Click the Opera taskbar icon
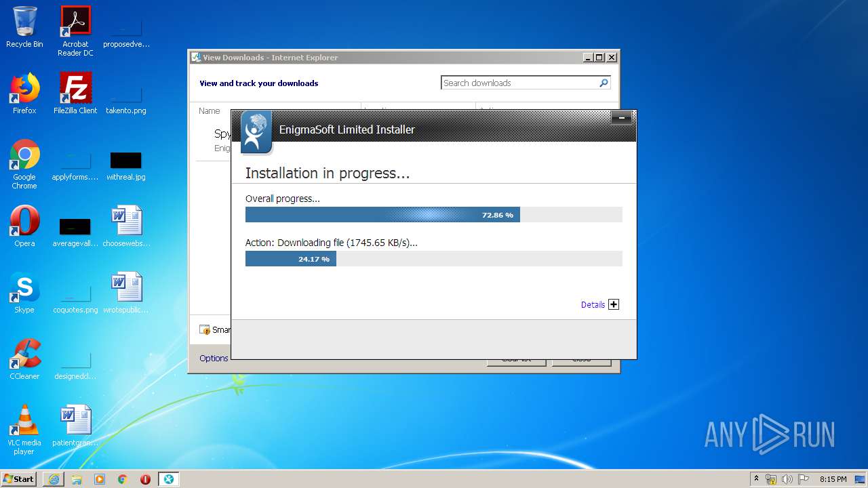868x488 pixels. (x=145, y=479)
